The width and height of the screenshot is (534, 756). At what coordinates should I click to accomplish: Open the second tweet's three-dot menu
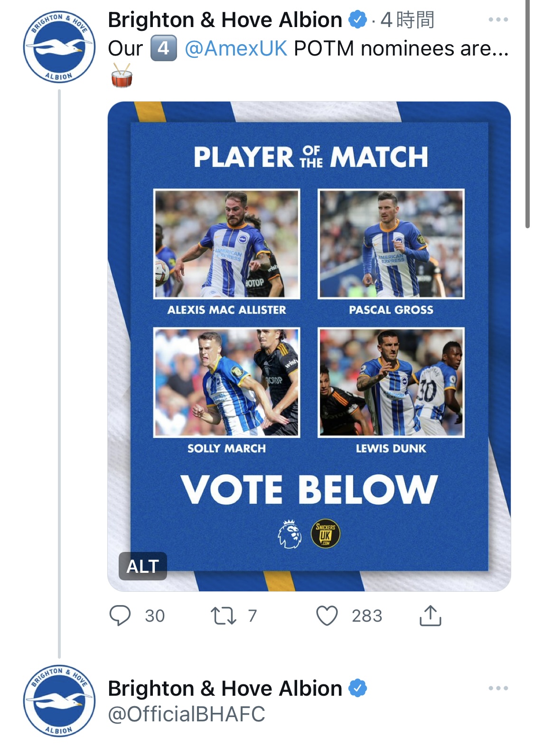[x=498, y=688]
